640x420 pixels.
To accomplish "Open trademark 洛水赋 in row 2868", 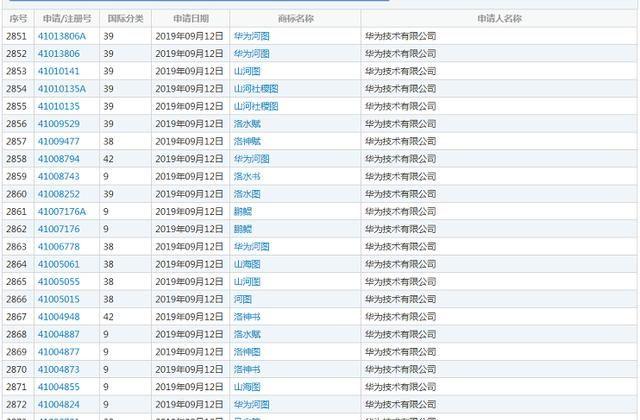I will 247,335.
